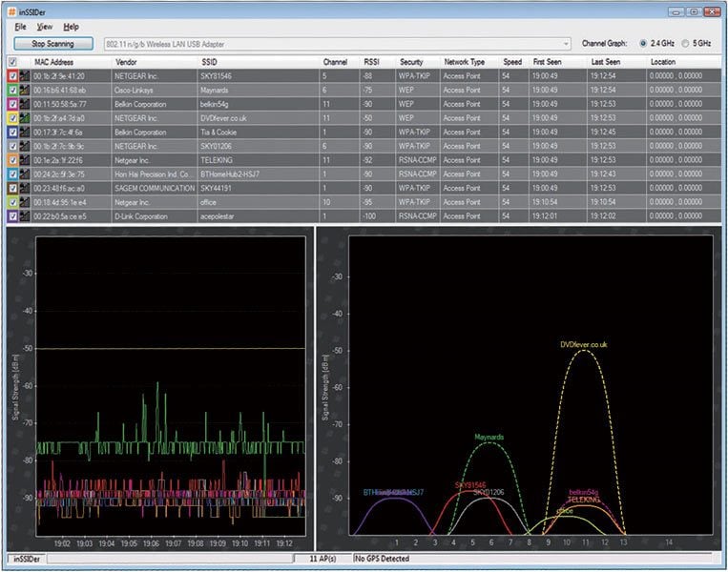Click the signal icon for DVDfever.co.uk row
This screenshot has width=728, height=572.
pos(24,118)
